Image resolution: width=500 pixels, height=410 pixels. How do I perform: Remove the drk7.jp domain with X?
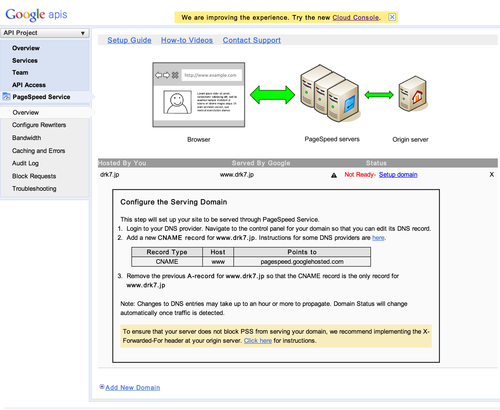tap(491, 174)
